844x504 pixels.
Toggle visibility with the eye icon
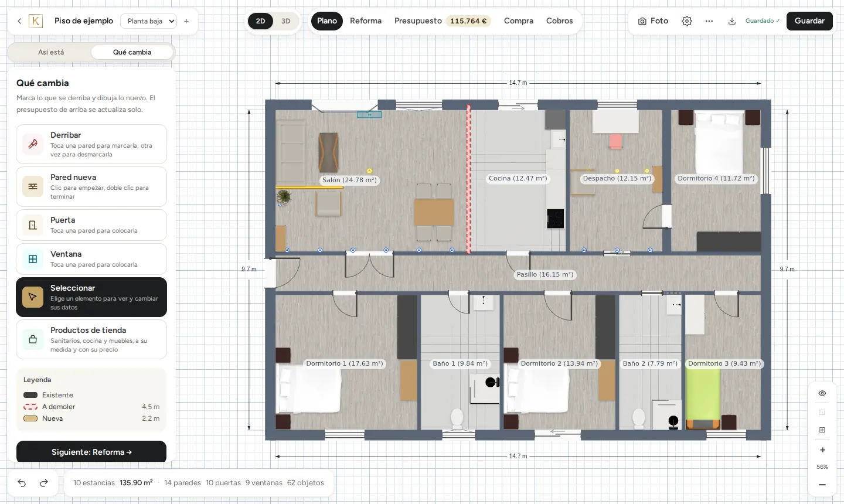coord(822,393)
